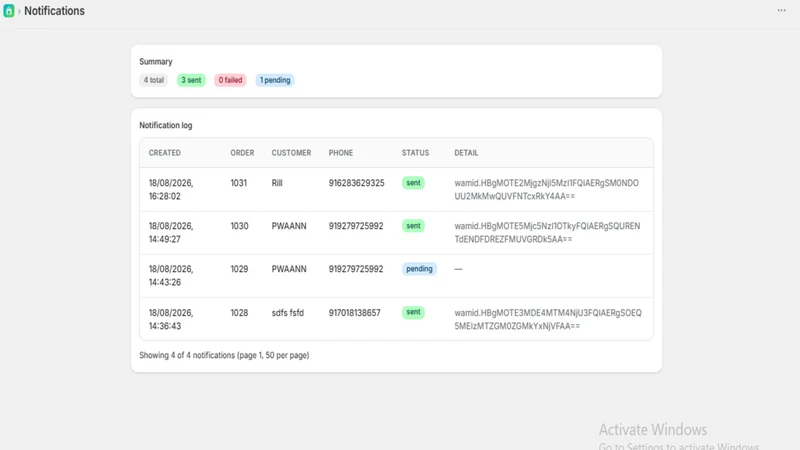The width and height of the screenshot is (800, 450).
Task: Click the wamid detail for order 1028
Action: (548, 319)
